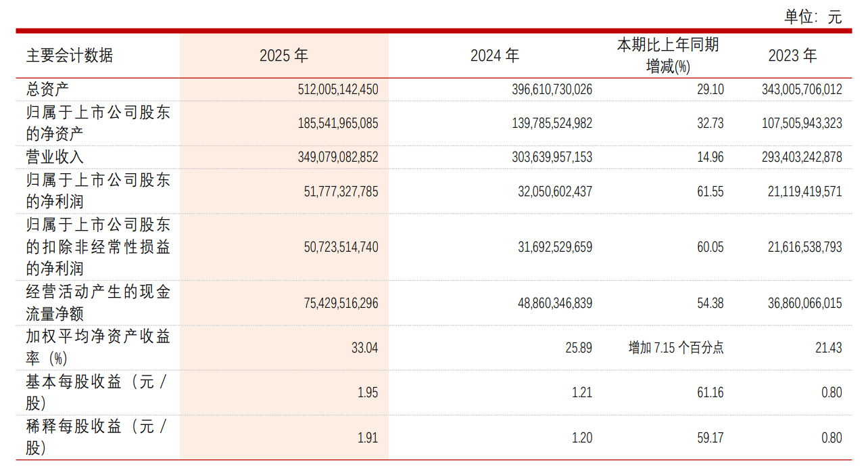Screen dimensions: 868x475
Task: Click the 2025年 column header
Action: pos(283,56)
